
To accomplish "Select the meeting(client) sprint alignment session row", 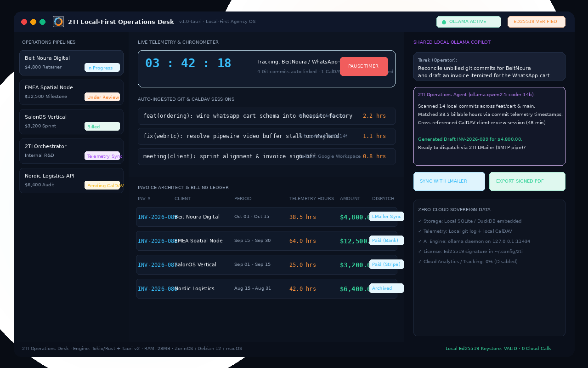I will (x=266, y=156).
